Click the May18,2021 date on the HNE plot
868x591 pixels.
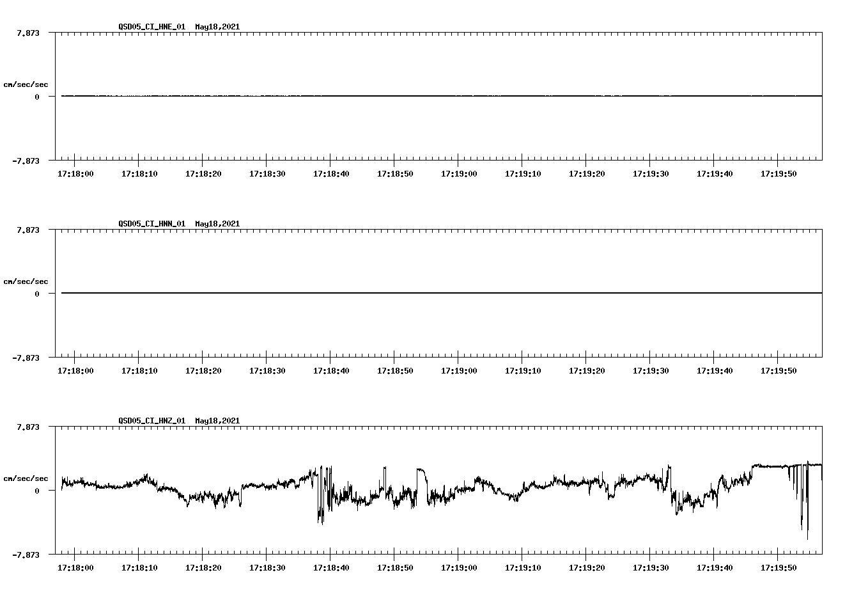[x=217, y=27]
